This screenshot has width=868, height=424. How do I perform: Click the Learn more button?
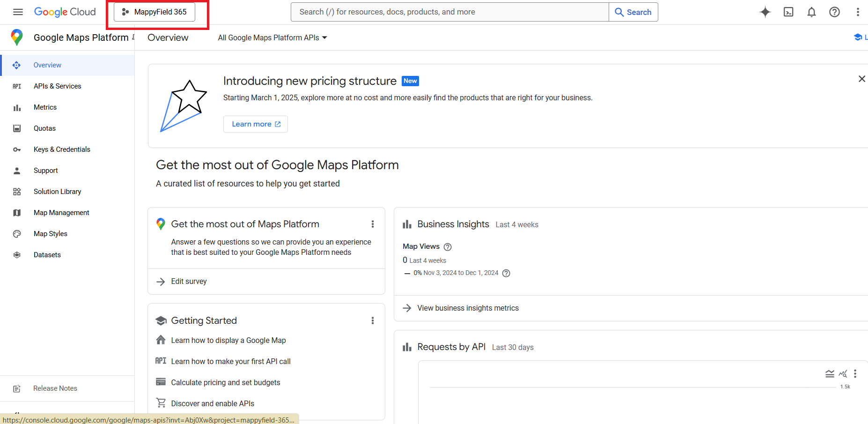tap(255, 124)
